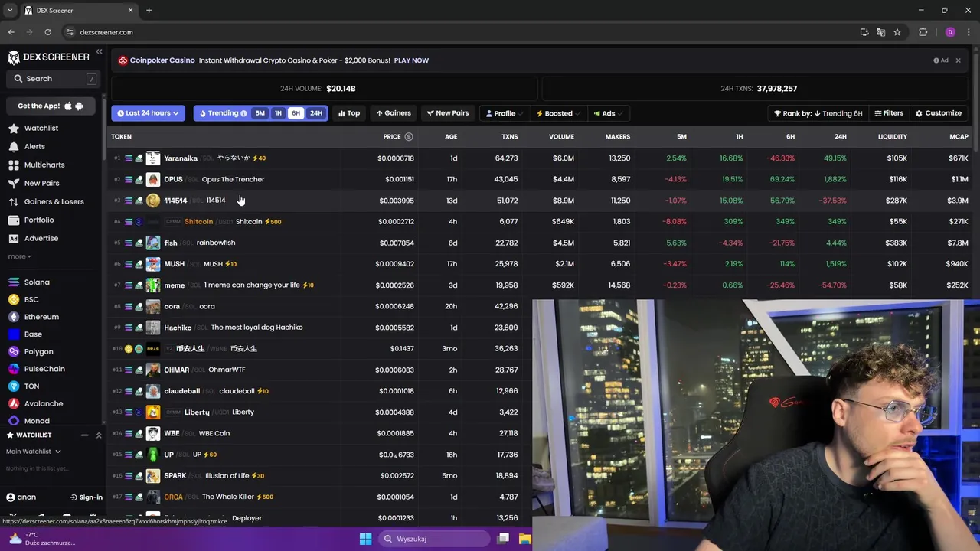Open Alerts bell icon
The image size is (980, 551).
(14, 146)
